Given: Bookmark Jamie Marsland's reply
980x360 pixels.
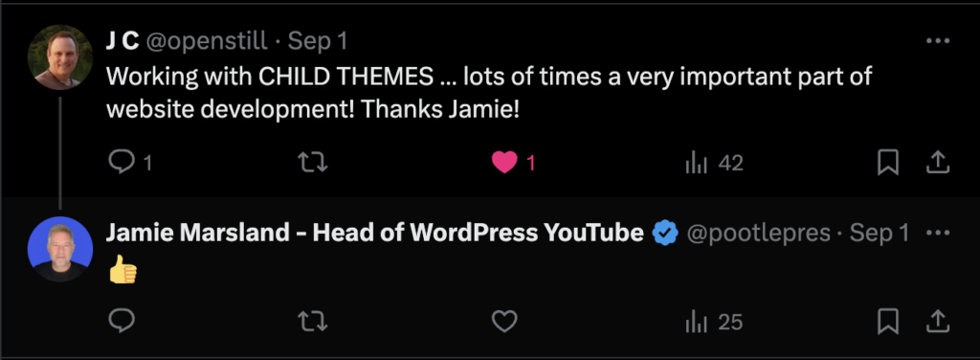Looking at the screenshot, I should [887, 322].
